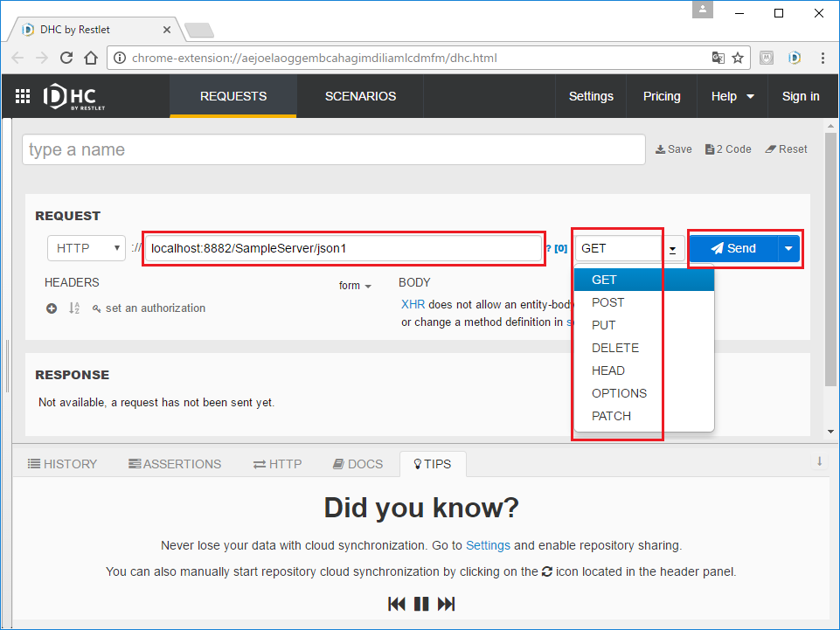Close the DHC by Restlet browser tab

pos(167,30)
